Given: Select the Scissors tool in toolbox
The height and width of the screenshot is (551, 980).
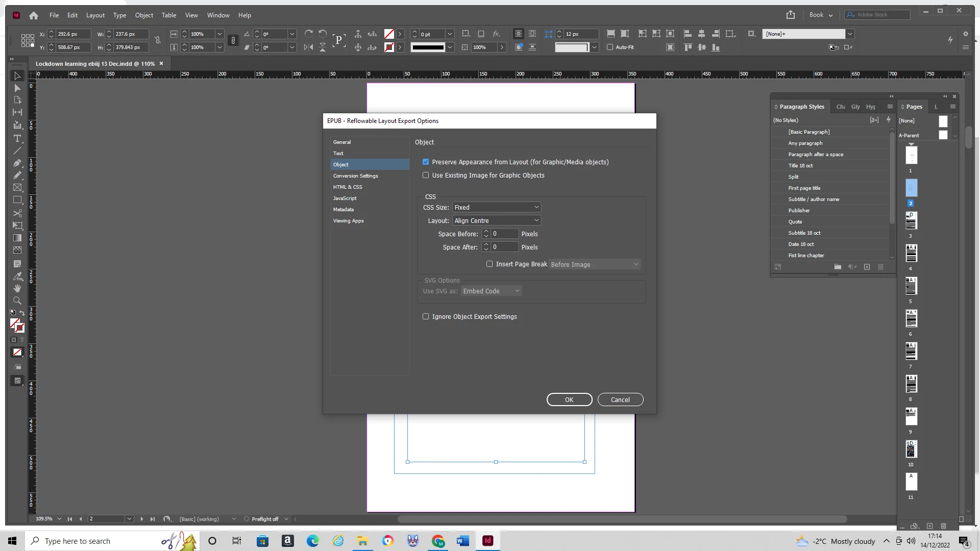Looking at the screenshot, I should 17,213.
